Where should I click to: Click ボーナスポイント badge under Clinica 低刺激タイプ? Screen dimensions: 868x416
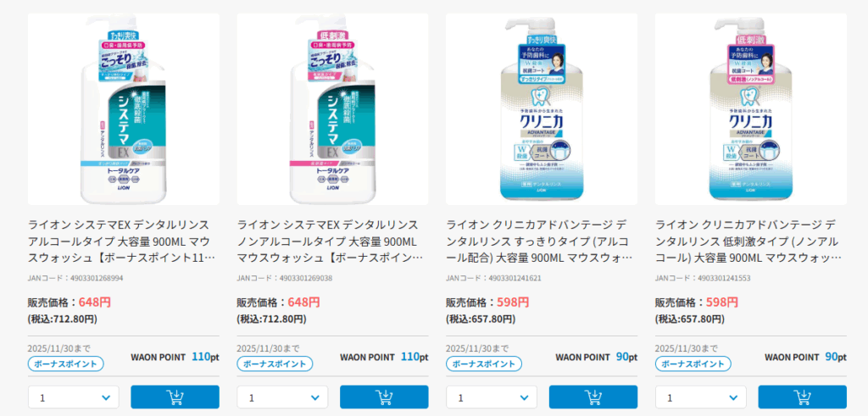(693, 364)
